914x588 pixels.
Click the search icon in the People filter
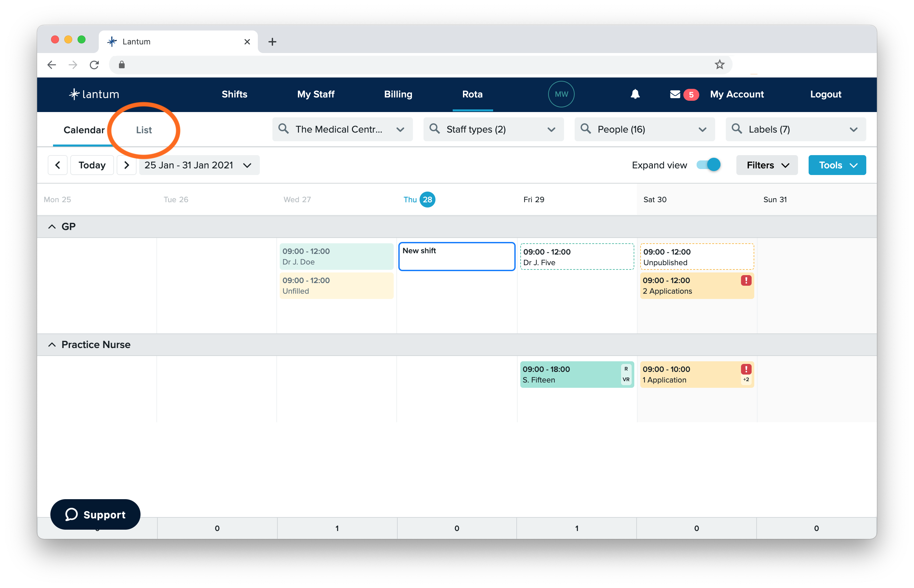(x=585, y=130)
